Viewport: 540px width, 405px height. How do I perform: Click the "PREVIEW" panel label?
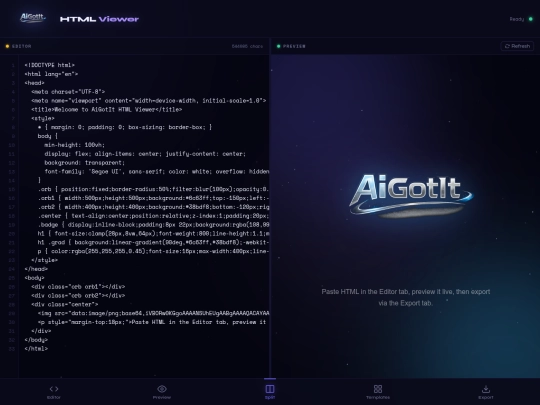coord(294,46)
